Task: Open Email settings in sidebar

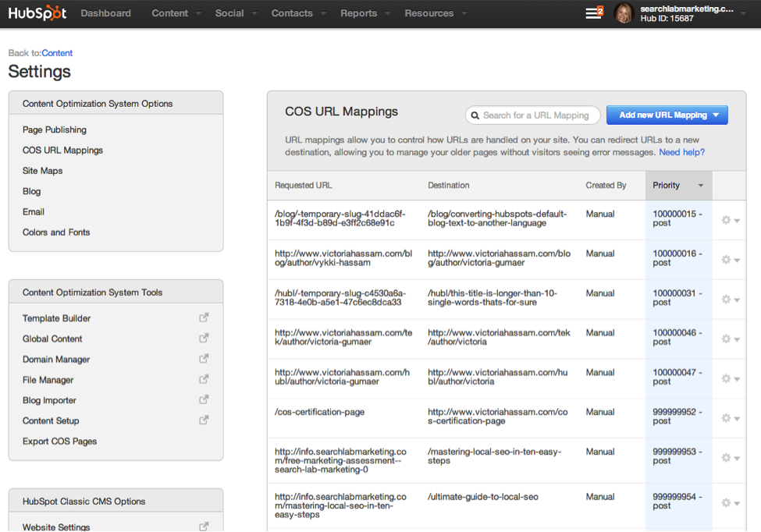Action: [x=34, y=212]
